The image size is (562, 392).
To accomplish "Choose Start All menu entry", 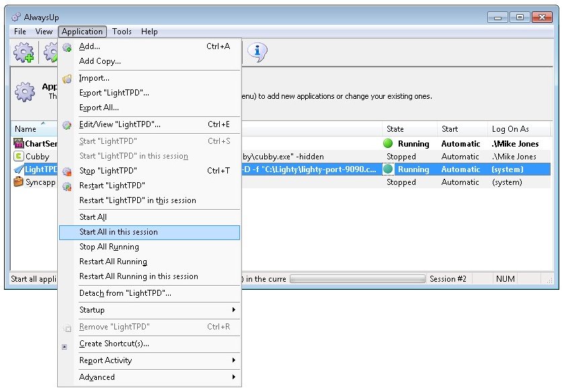I will click(x=149, y=217).
